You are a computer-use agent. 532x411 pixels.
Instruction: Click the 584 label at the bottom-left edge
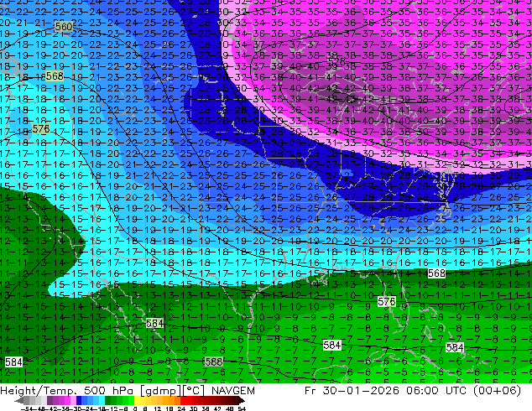pos(13,362)
